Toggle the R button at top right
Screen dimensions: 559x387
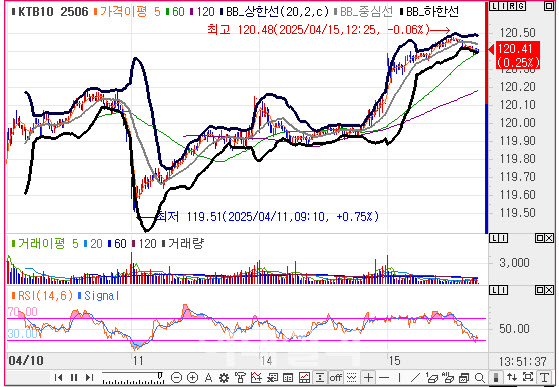pyautogui.click(x=513, y=6)
